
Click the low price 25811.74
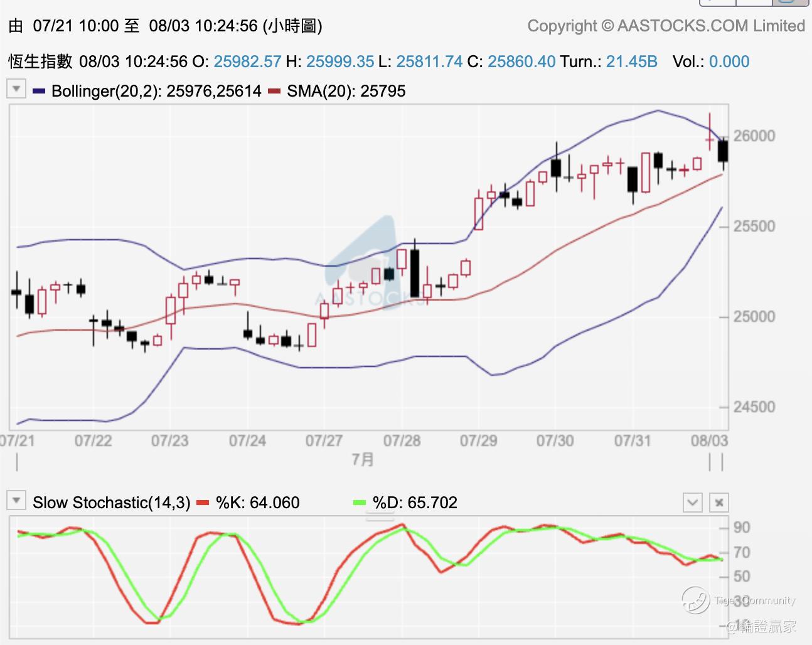429,61
